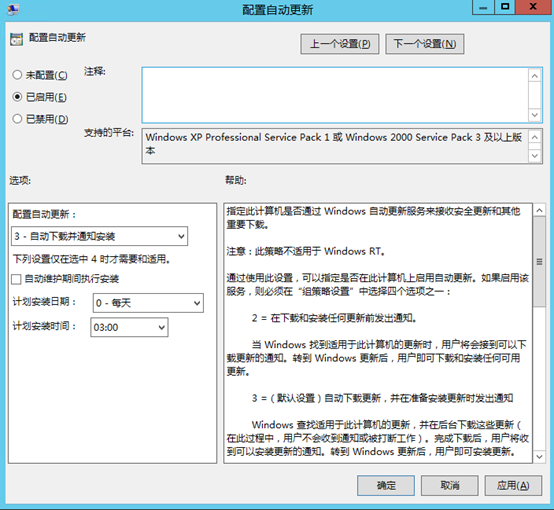Click inside the 注释 comment text box
Screen dimensions: 554x510
(335, 95)
